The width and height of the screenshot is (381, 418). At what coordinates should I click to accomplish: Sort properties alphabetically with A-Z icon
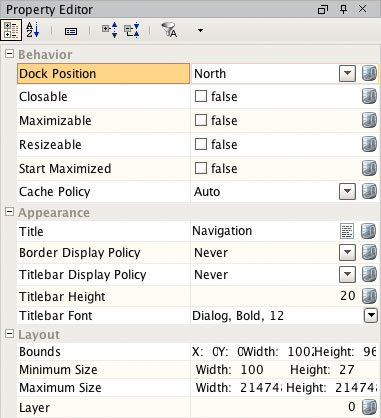coord(33,30)
